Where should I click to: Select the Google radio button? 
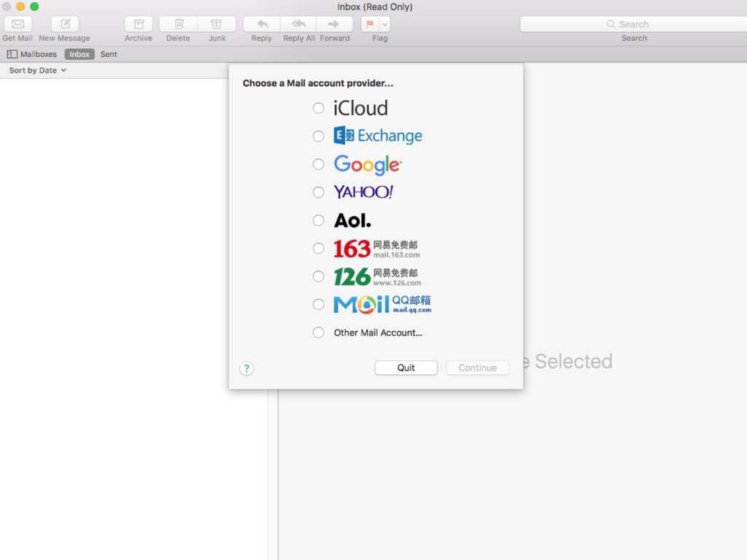(x=318, y=164)
